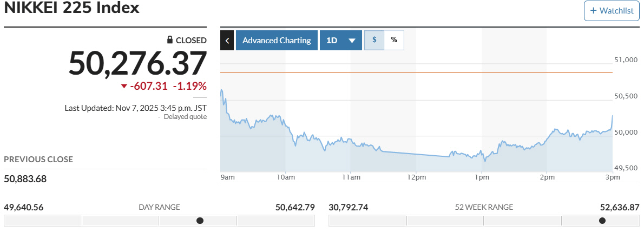
Task: Open the 1D time range dropdown
Action: click(332, 41)
